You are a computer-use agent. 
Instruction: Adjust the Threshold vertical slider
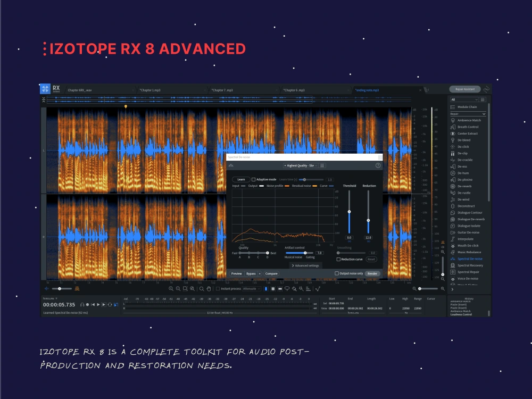coord(349,212)
